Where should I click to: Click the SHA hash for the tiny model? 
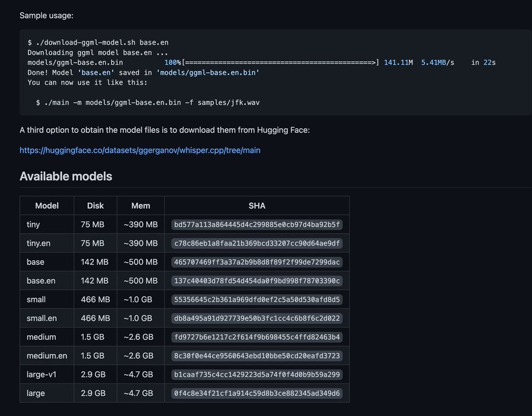[x=257, y=225]
